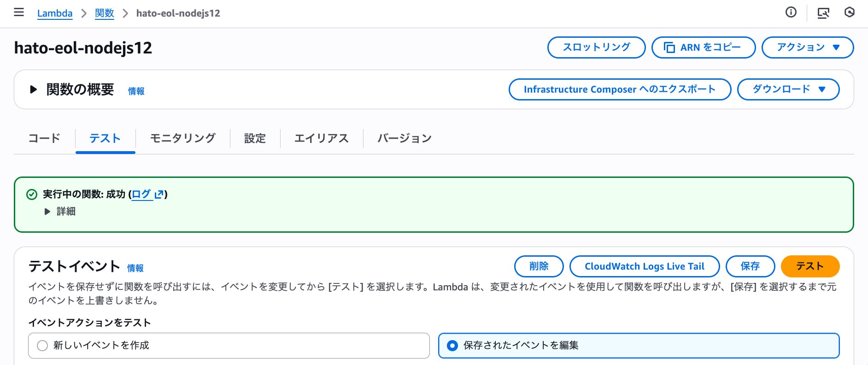Image resolution: width=868 pixels, height=365 pixels.
Task: Click the Lambda breadcrumb link
Action: click(x=55, y=13)
